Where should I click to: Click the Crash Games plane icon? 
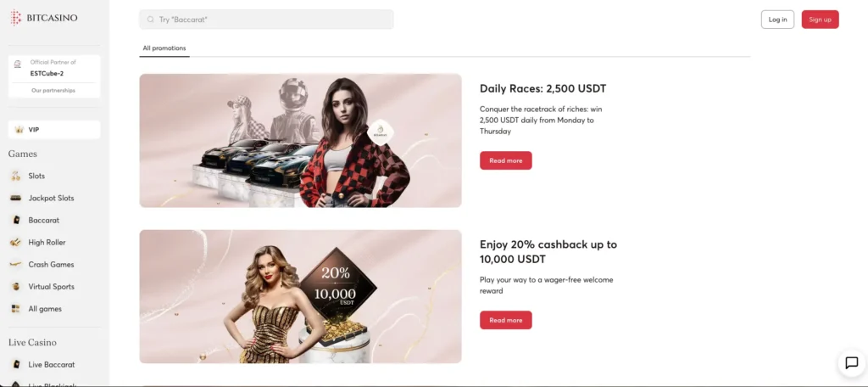pyautogui.click(x=16, y=265)
